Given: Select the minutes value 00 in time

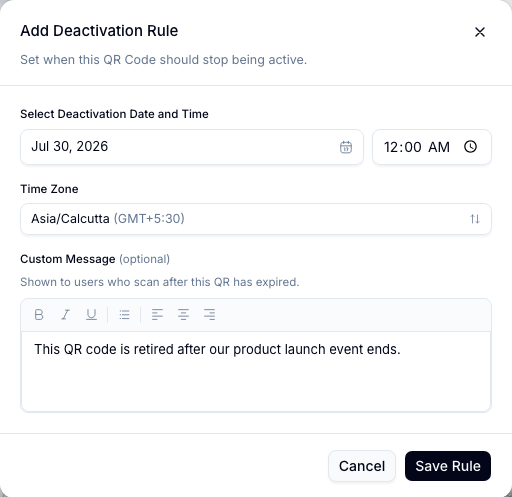Looking at the screenshot, I should [413, 147].
